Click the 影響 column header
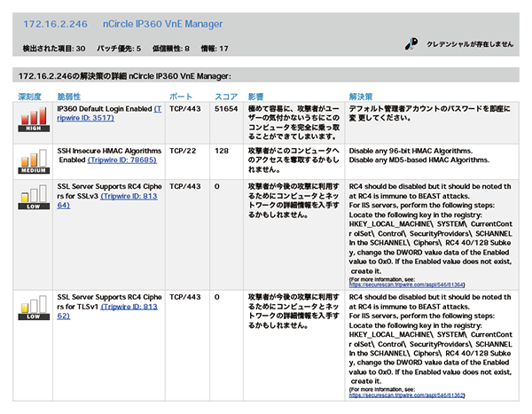This screenshot has height=414, width=532. click(x=255, y=97)
